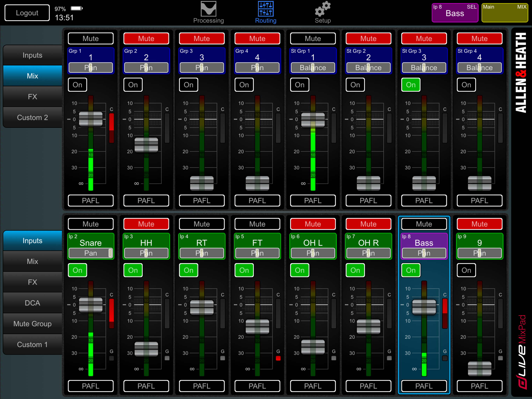The width and height of the screenshot is (532, 399).
Task: Disable the On state of OH L input
Action: (299, 270)
